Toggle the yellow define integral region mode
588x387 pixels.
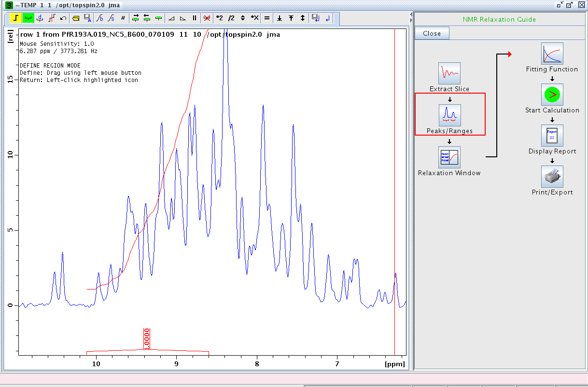click(16, 18)
